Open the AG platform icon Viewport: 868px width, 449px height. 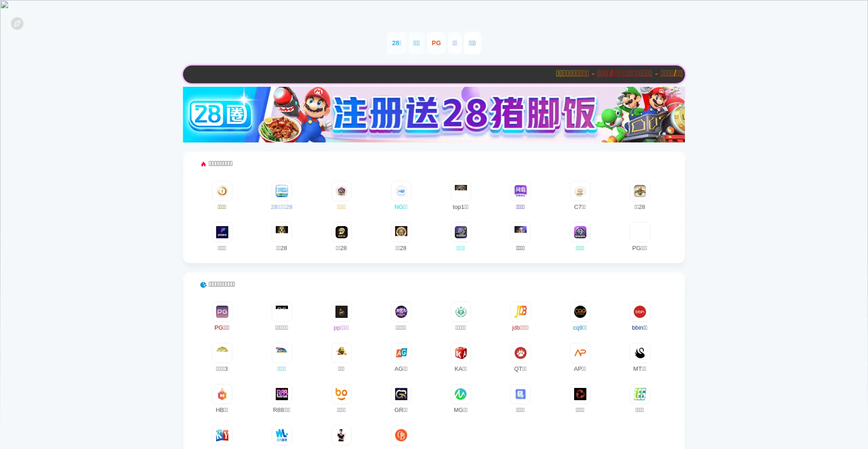pyautogui.click(x=401, y=353)
